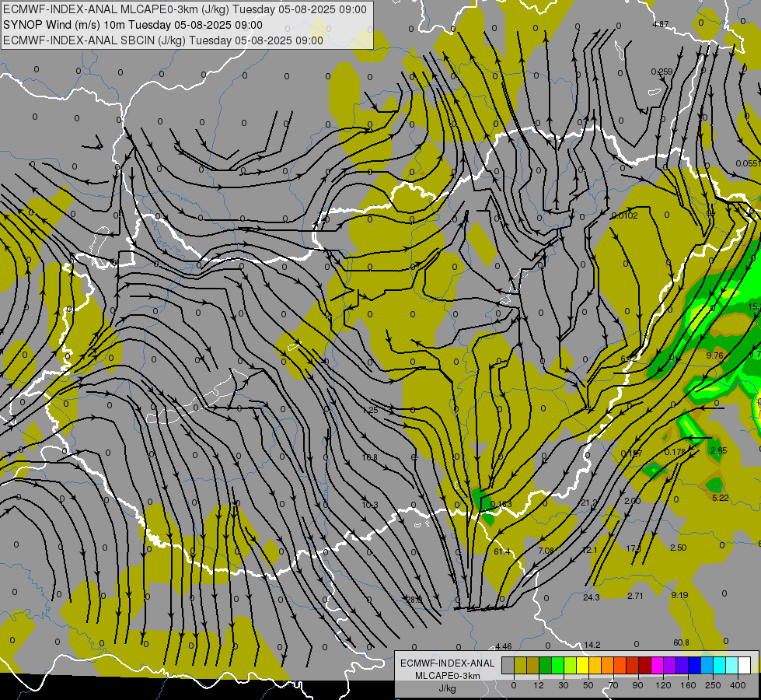Click the gold legend swatch

click(x=595, y=665)
